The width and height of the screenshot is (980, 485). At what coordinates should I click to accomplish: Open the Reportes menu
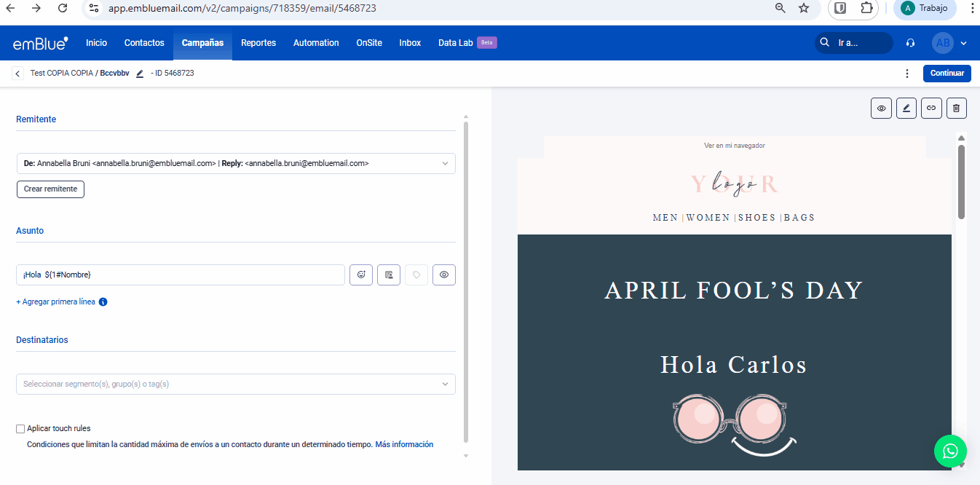(x=258, y=43)
